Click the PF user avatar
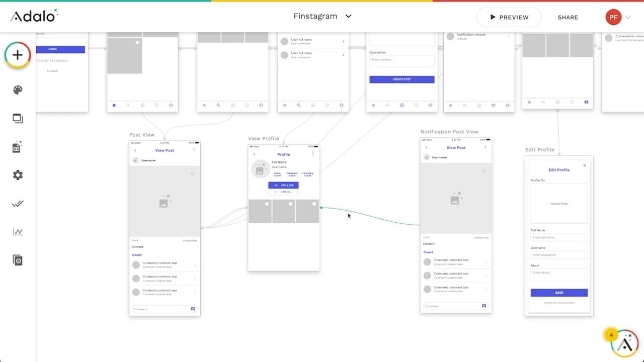Image resolution: width=644 pixels, height=362 pixels. [x=613, y=17]
